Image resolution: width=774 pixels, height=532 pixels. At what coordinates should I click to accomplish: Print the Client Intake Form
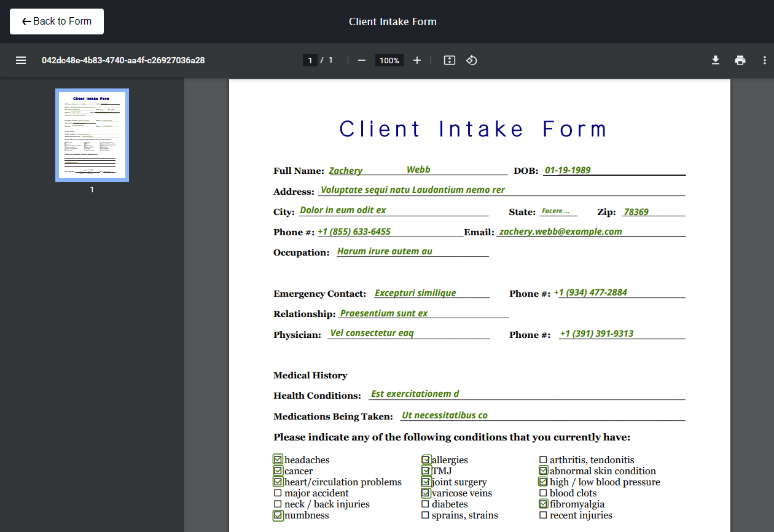(x=740, y=60)
